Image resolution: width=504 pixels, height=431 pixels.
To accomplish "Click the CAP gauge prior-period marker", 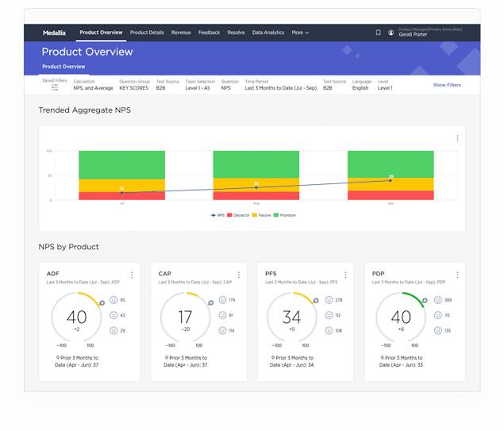I will click(x=211, y=302).
